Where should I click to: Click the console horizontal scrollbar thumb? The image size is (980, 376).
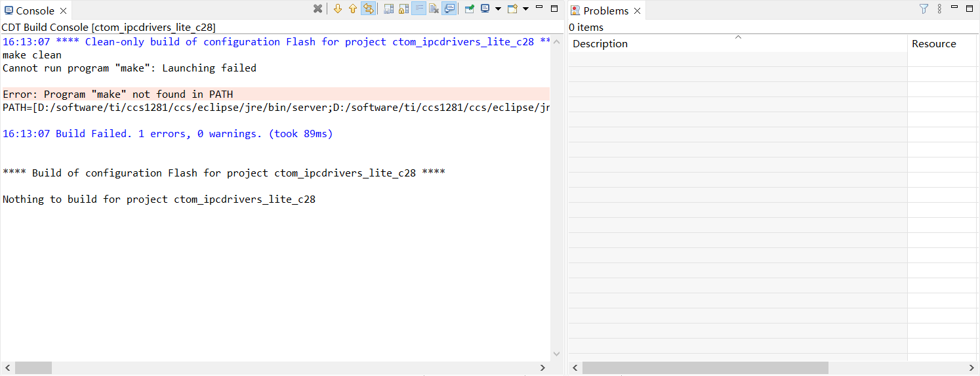(x=33, y=367)
